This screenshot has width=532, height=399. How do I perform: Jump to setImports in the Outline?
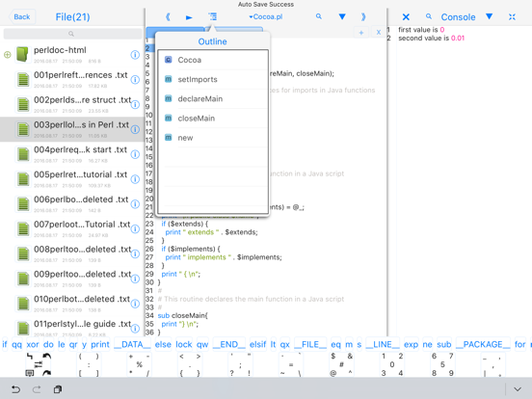tap(213, 79)
